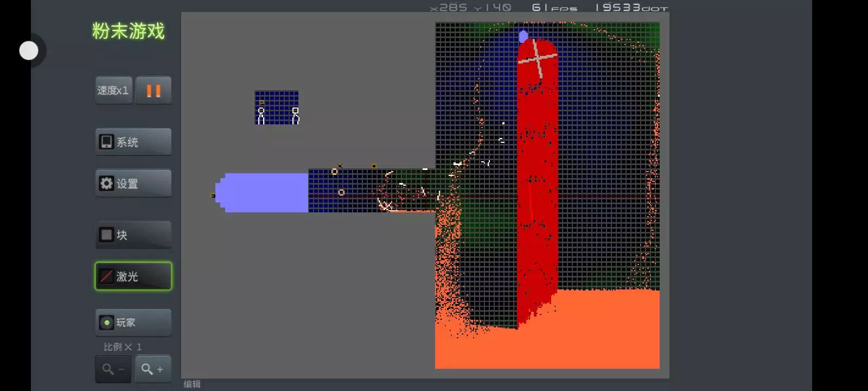Screen dimensions: 868x391
Task: Click the square-headed stick figure
Action: pos(295,115)
